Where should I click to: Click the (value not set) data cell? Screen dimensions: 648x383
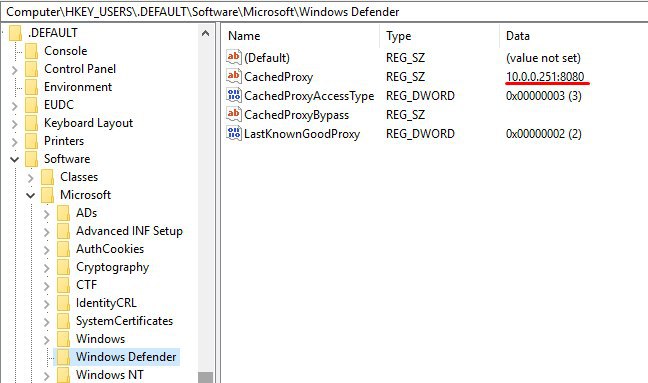(543, 58)
